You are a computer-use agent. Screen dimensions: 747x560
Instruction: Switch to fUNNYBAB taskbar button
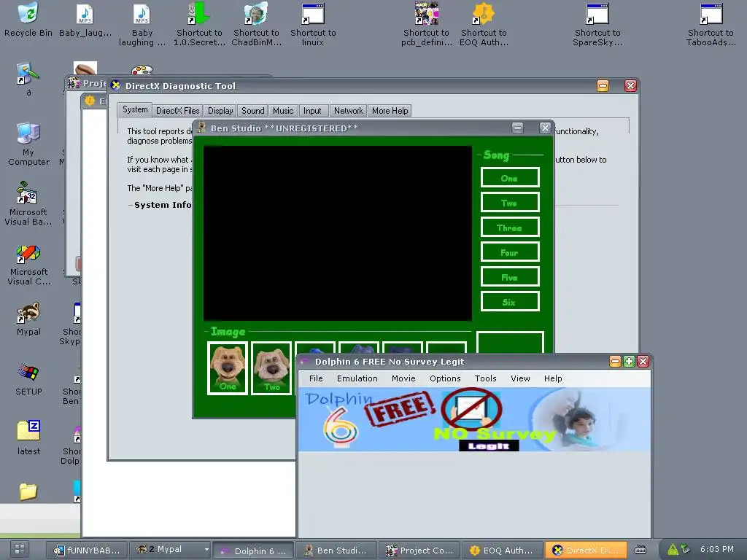click(88, 550)
